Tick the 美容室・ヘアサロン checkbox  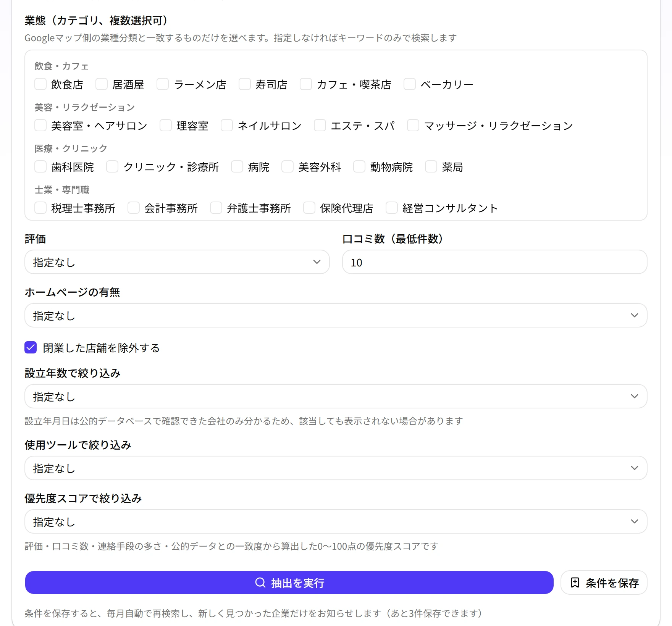tap(40, 125)
